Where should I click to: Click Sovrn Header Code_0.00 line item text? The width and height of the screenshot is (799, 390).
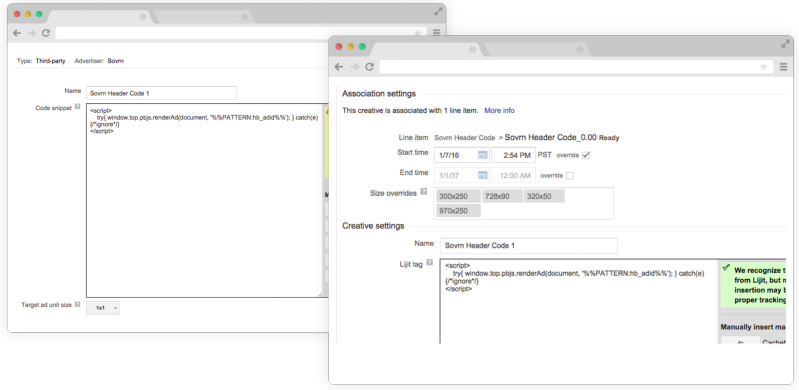coord(550,137)
